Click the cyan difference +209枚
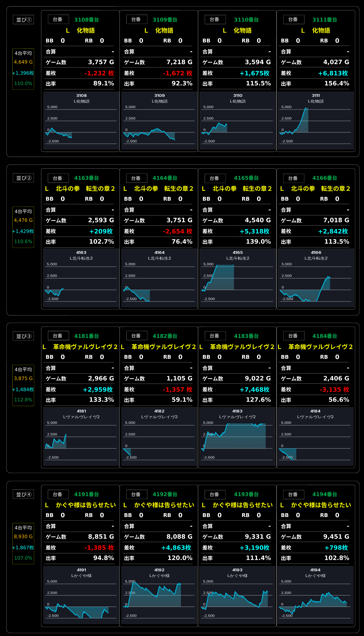 pyautogui.click(x=101, y=231)
